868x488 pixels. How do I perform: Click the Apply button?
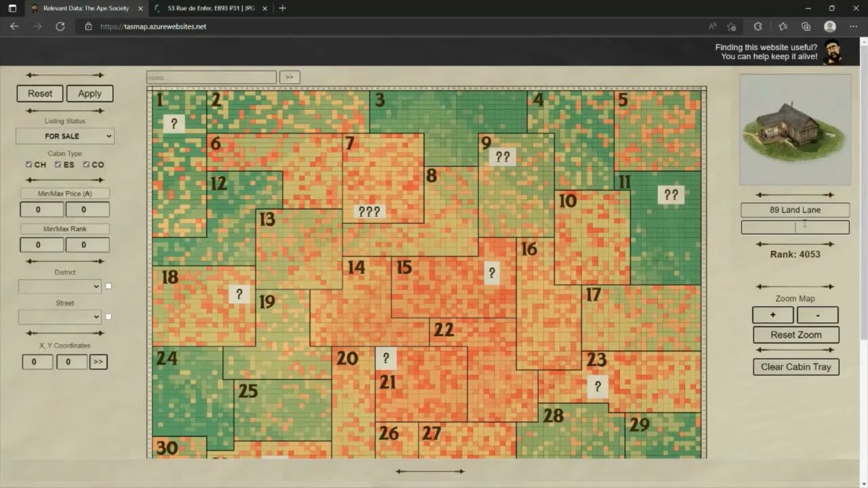click(90, 94)
